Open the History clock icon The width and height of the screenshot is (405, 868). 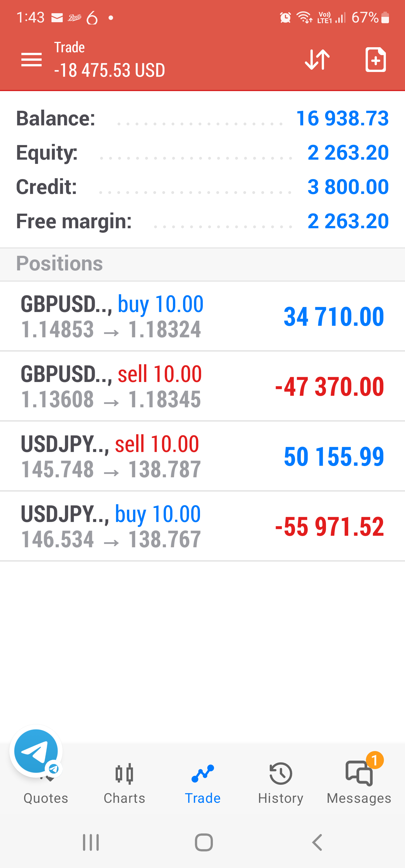click(281, 774)
